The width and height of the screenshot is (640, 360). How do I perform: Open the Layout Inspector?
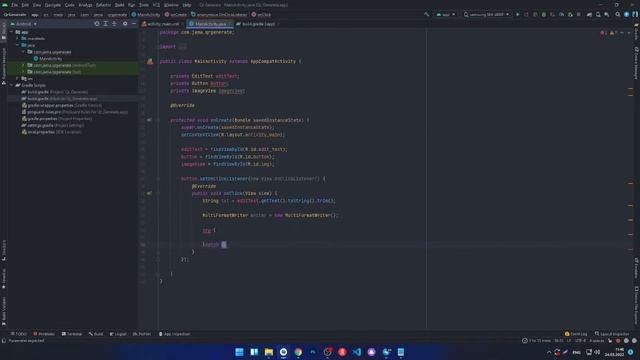(612, 334)
